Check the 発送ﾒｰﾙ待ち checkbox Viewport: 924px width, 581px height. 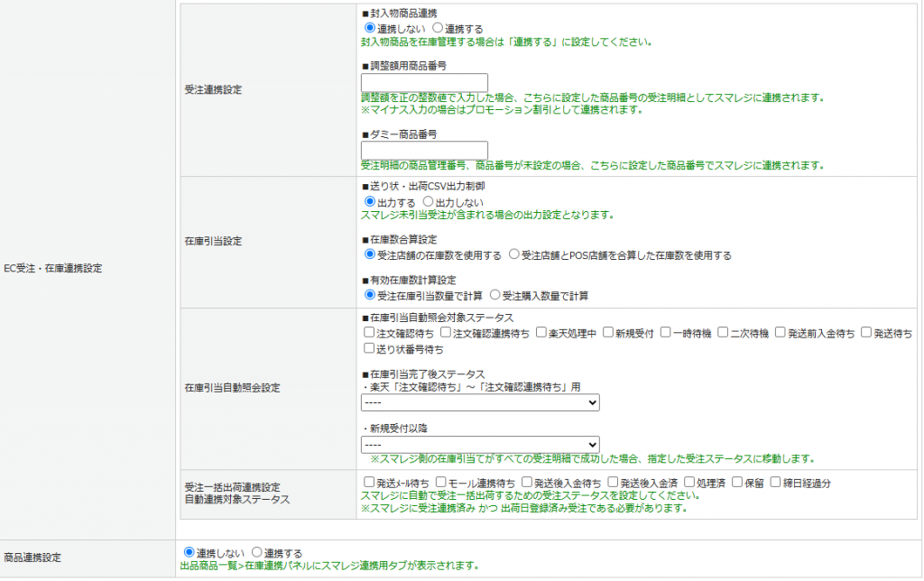tap(369, 482)
